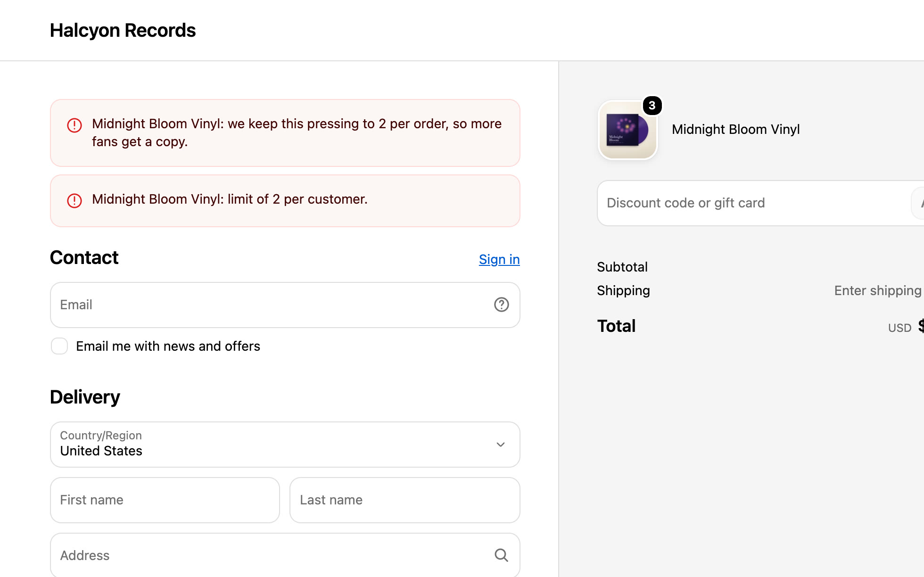Click the first error alert icon

(74, 125)
